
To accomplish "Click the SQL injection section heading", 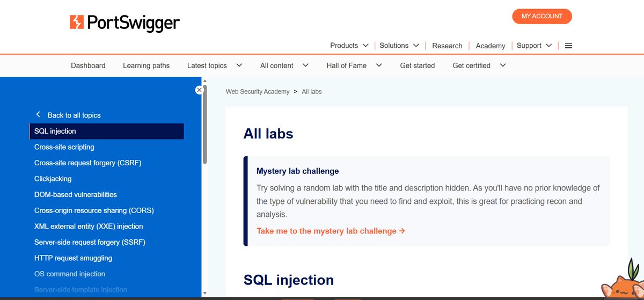I will click(x=289, y=280).
